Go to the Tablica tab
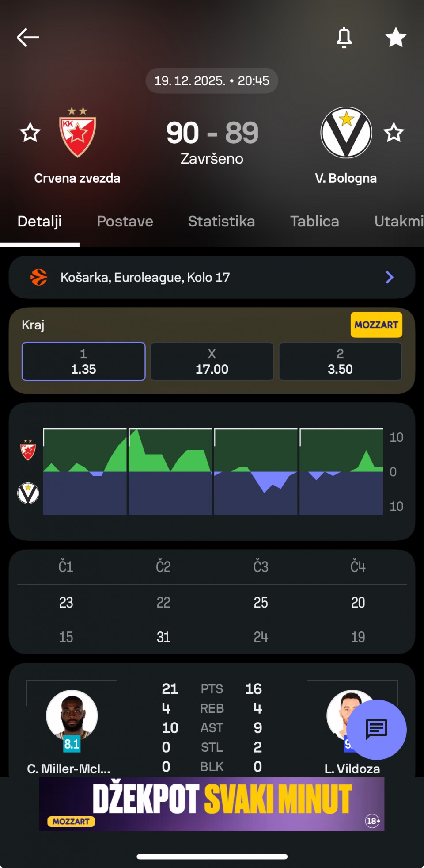The height and width of the screenshot is (868, 424). click(314, 221)
